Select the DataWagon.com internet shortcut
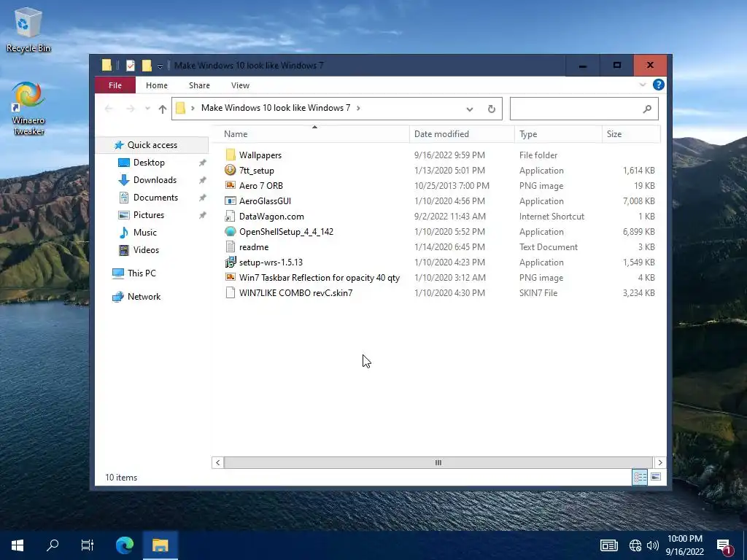The image size is (747, 560). click(x=271, y=216)
